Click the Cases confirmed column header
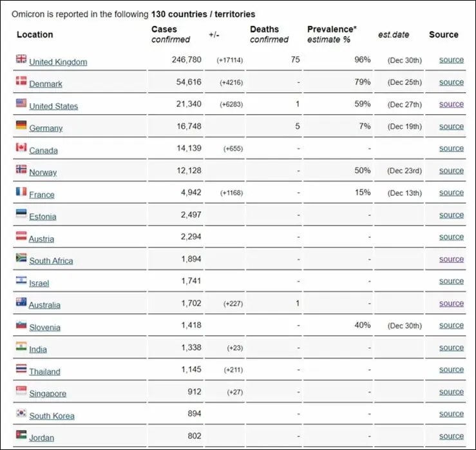 171,34
